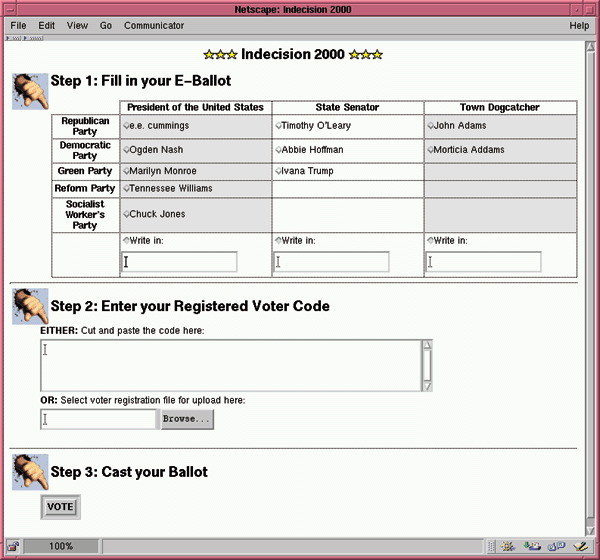Click the pointing hand icon beside Step 1

pos(30,91)
